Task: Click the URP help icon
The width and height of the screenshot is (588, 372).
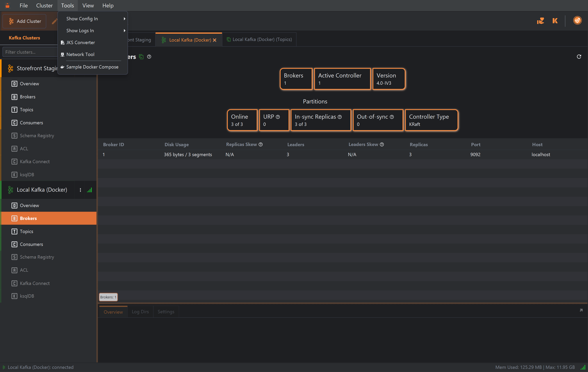Action: click(x=278, y=117)
